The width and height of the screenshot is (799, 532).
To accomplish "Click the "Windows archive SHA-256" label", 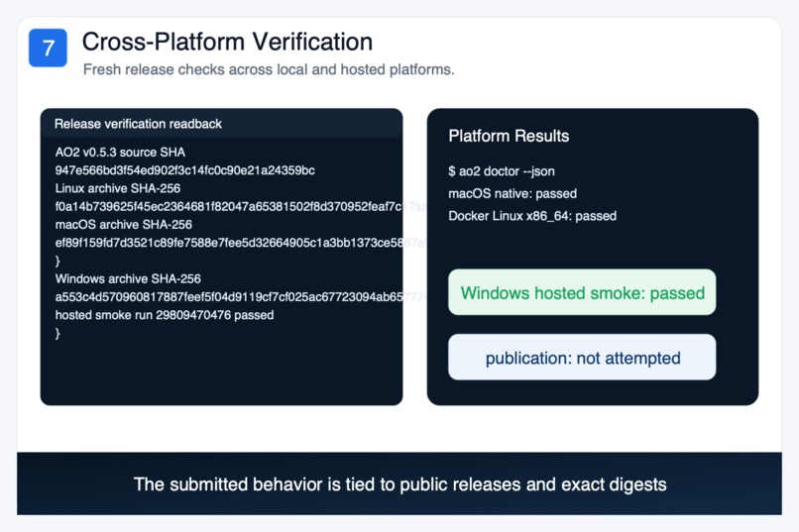I will pyautogui.click(x=128, y=278).
